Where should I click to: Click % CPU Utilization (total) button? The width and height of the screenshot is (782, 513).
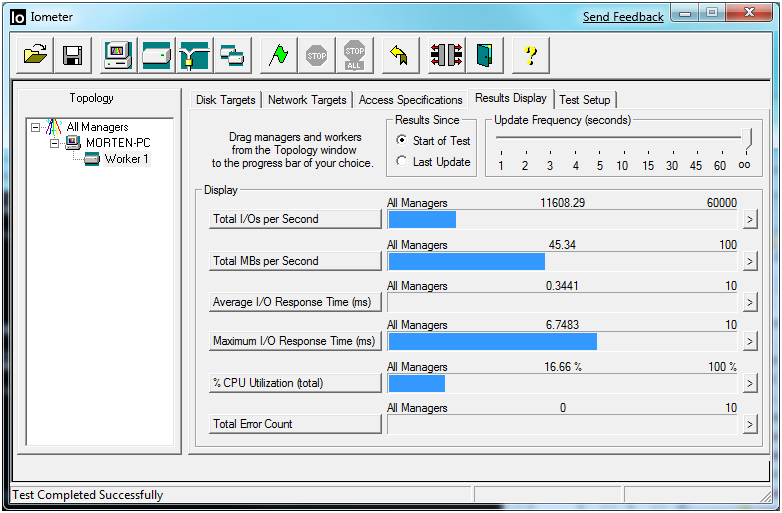coord(295,383)
